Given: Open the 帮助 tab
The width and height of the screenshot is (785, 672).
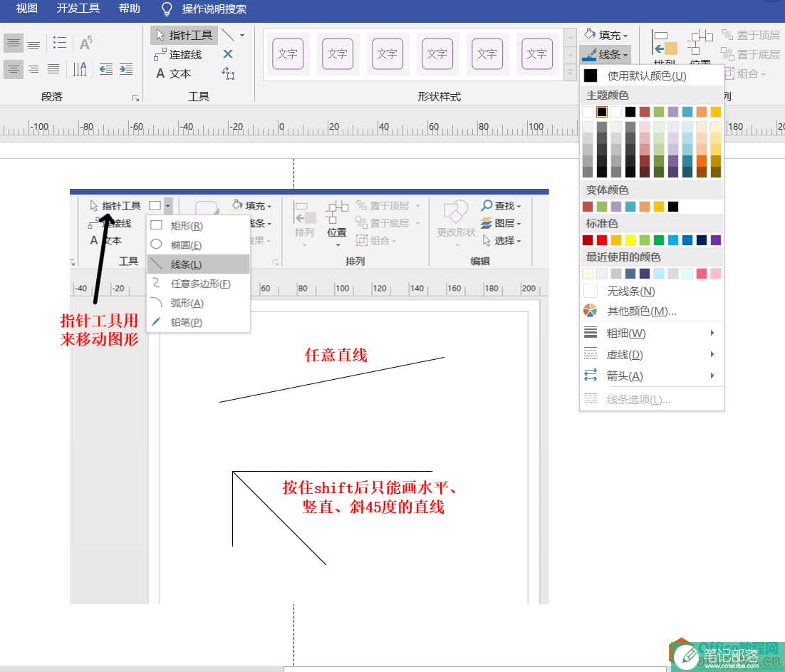Looking at the screenshot, I should coord(129,9).
